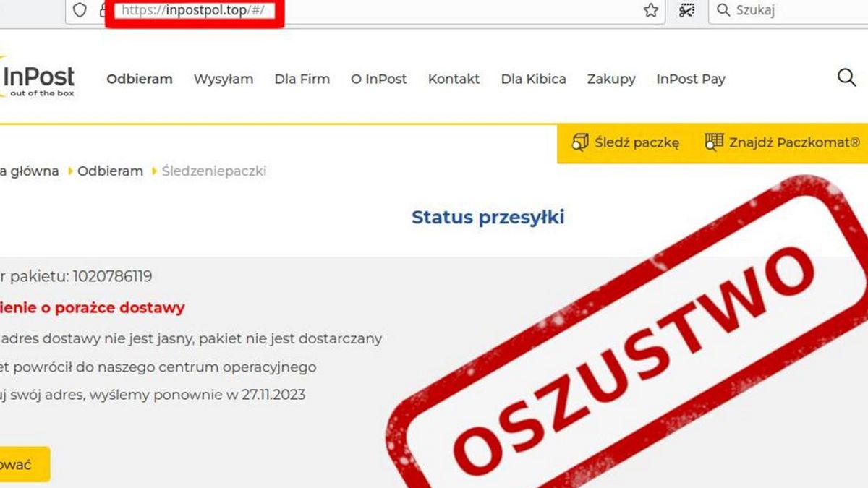
Task: Click the screenshot scissors toolbar icon
Action: (686, 10)
